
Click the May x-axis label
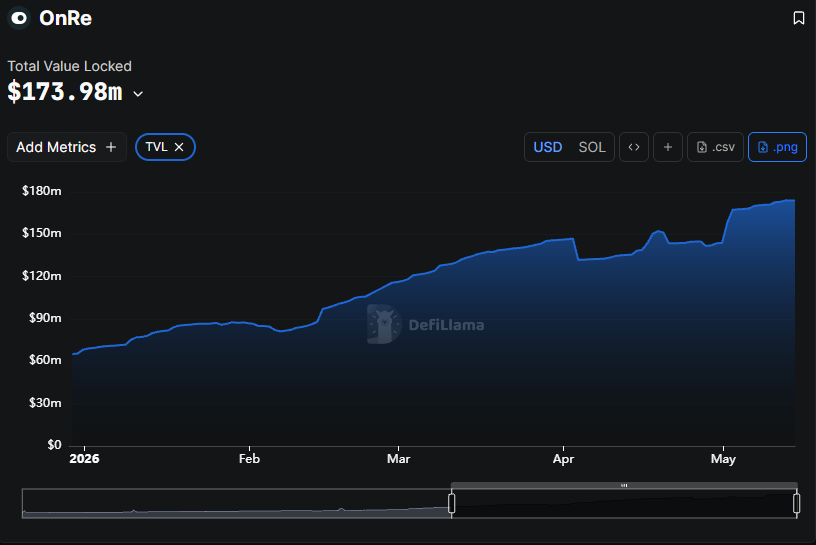tap(723, 459)
